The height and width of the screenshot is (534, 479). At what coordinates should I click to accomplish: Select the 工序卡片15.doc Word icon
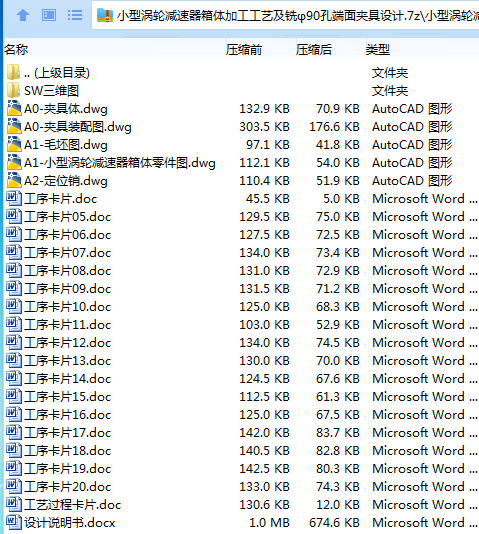14,396
